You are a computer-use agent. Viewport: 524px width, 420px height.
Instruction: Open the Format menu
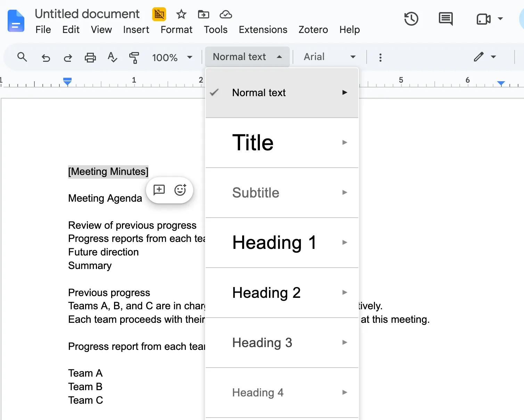pos(177,30)
